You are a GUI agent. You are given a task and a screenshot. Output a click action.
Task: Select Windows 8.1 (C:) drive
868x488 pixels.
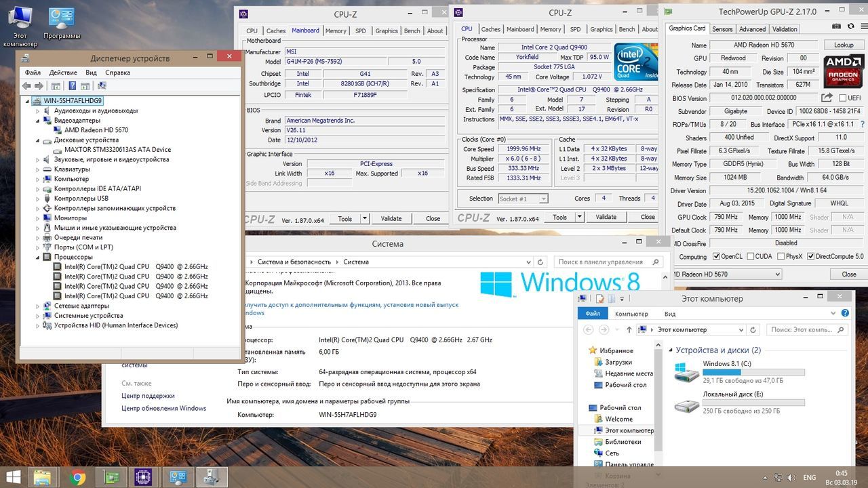point(739,372)
